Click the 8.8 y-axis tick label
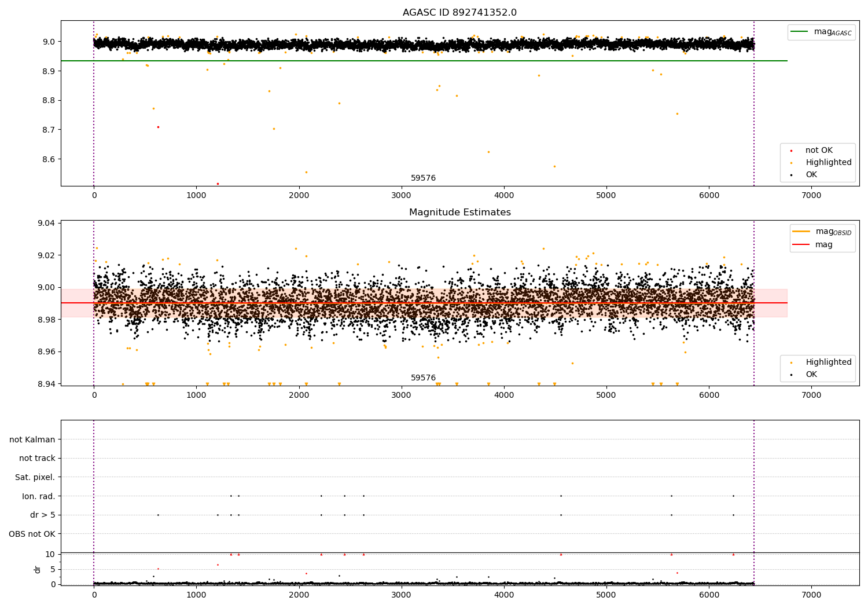Viewport: 868px width, 608px height. pyautogui.click(x=48, y=100)
